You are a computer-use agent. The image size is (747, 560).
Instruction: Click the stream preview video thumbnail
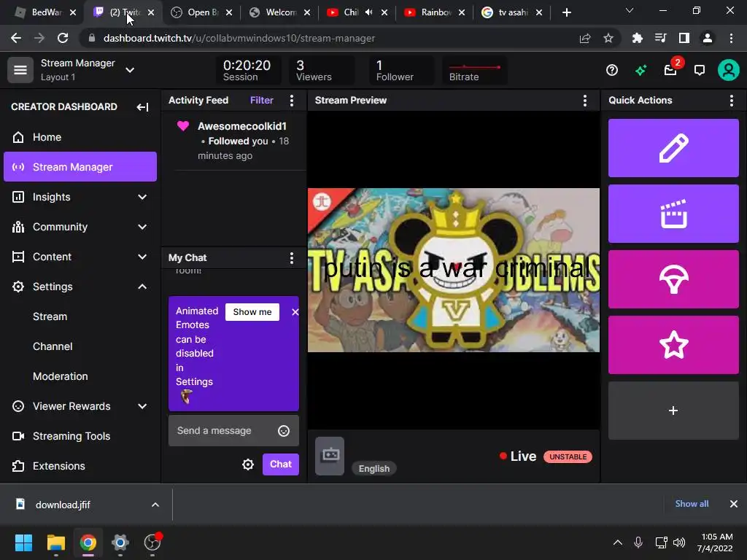pos(454,270)
